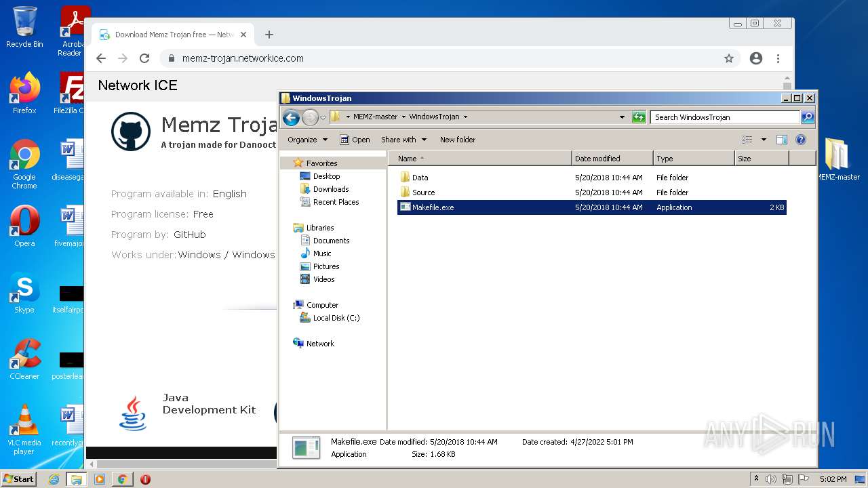
Task: Reload the Chrome page
Action: (144, 58)
